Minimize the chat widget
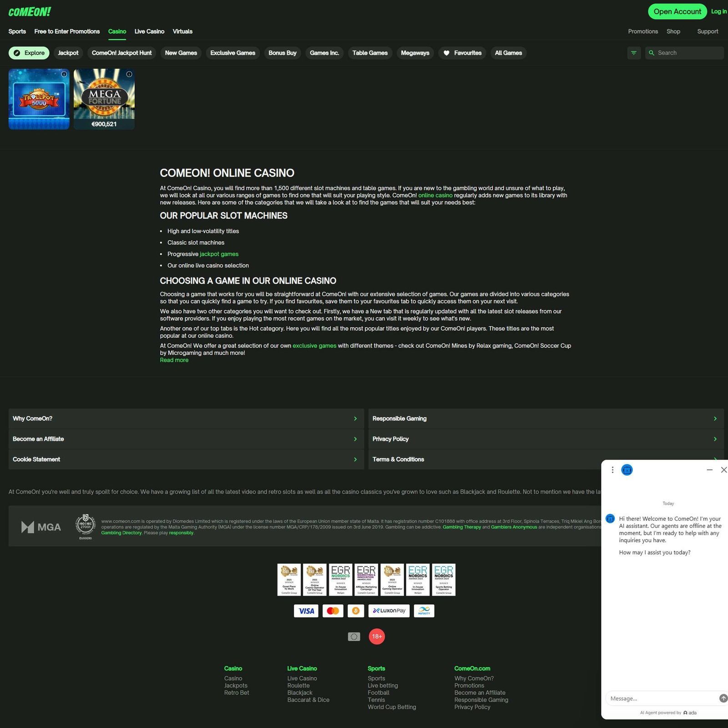Image resolution: width=728 pixels, height=728 pixels. pos(709,470)
